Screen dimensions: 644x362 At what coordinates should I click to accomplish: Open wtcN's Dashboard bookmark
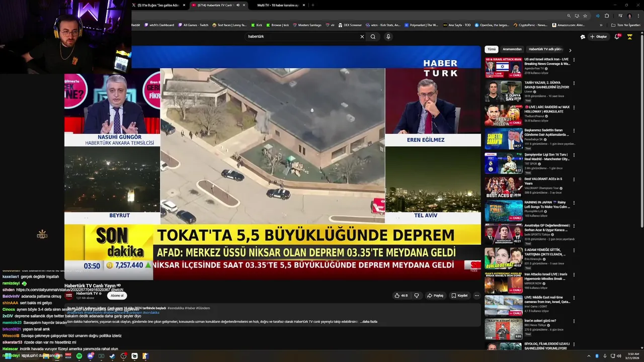[x=158, y=25]
